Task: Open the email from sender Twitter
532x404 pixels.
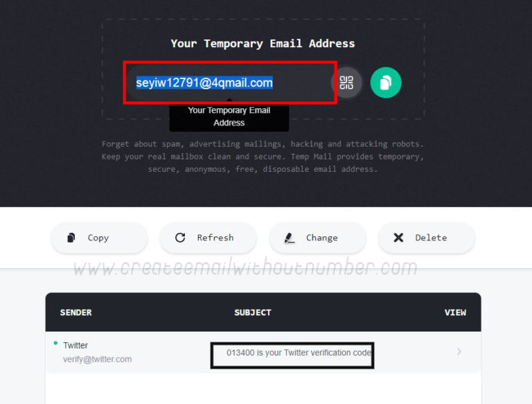Action: pyautogui.click(x=76, y=345)
